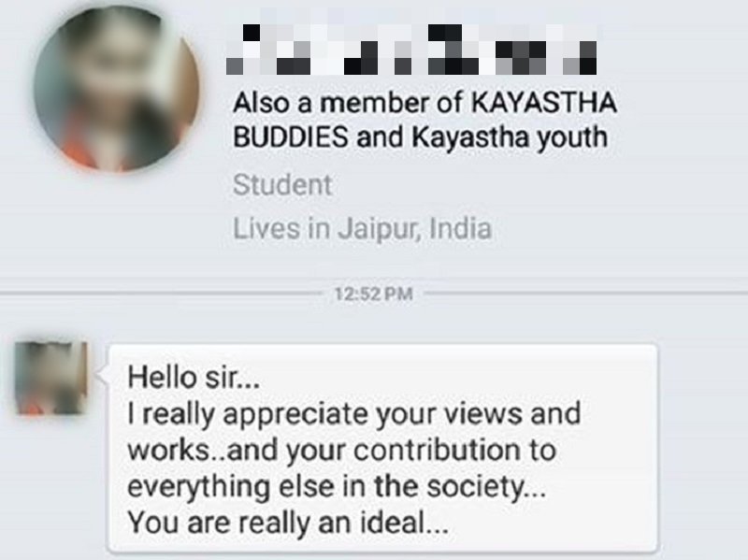Tap the small avatar beside the message
This screenshot has width=748, height=560.
point(51,378)
